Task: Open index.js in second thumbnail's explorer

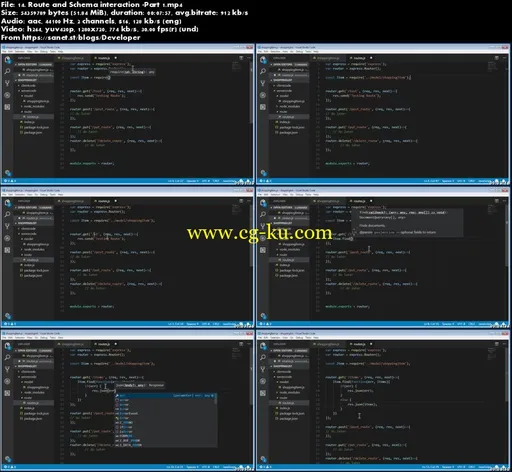Action: (x=284, y=122)
